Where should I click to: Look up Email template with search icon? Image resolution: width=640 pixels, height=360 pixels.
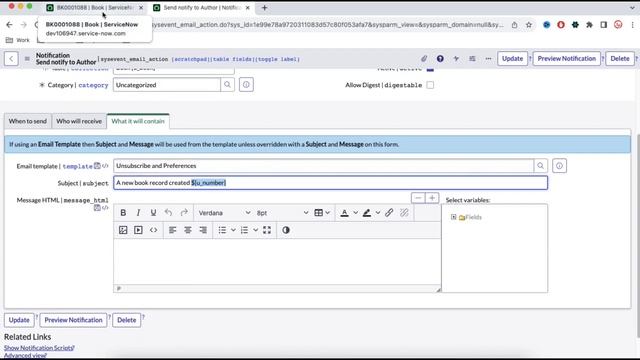pos(540,166)
